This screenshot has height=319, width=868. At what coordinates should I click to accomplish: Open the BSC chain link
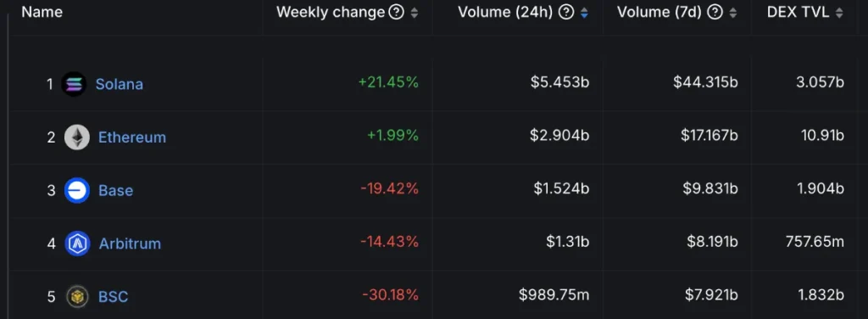(114, 297)
